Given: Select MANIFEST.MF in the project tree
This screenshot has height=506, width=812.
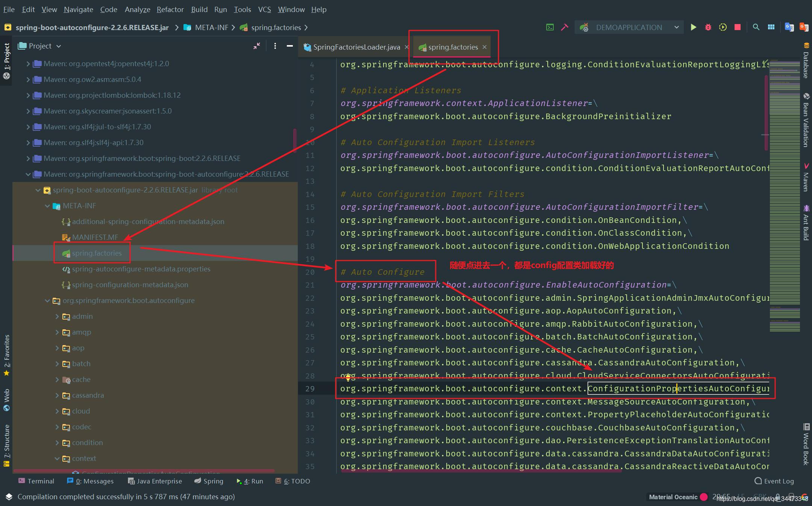Looking at the screenshot, I should coord(95,238).
